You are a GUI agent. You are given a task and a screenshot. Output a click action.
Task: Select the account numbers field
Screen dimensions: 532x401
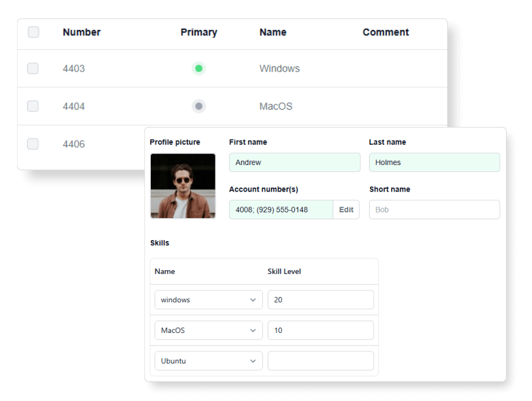click(281, 209)
